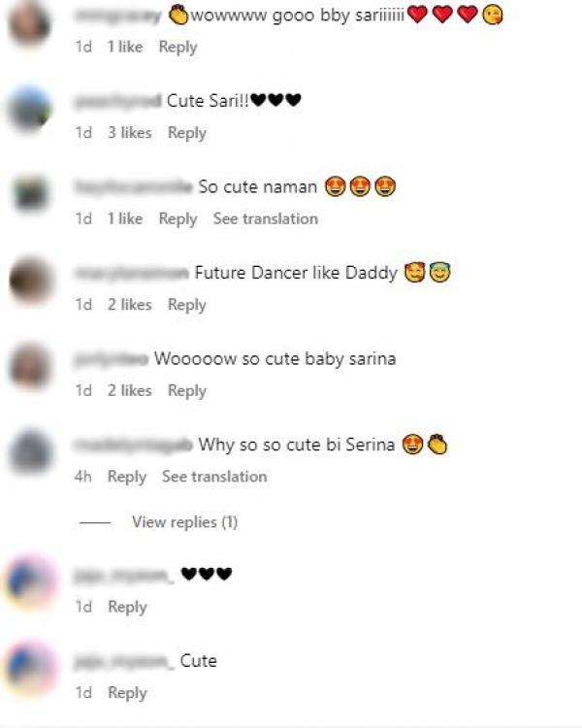Click See translation under "So cute naman"
The height and width of the screenshot is (728, 582).
[x=266, y=218]
